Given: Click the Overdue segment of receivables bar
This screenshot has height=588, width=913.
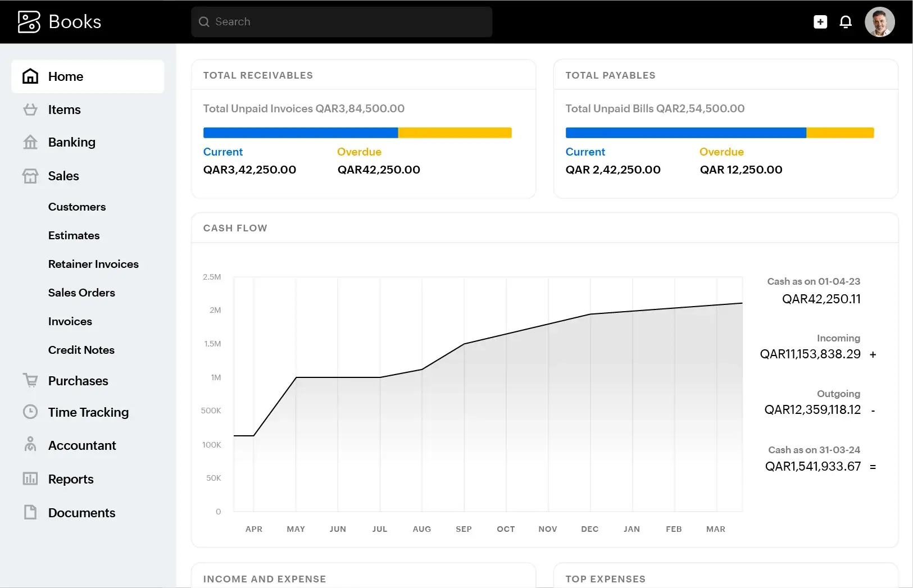Looking at the screenshot, I should 455,133.
